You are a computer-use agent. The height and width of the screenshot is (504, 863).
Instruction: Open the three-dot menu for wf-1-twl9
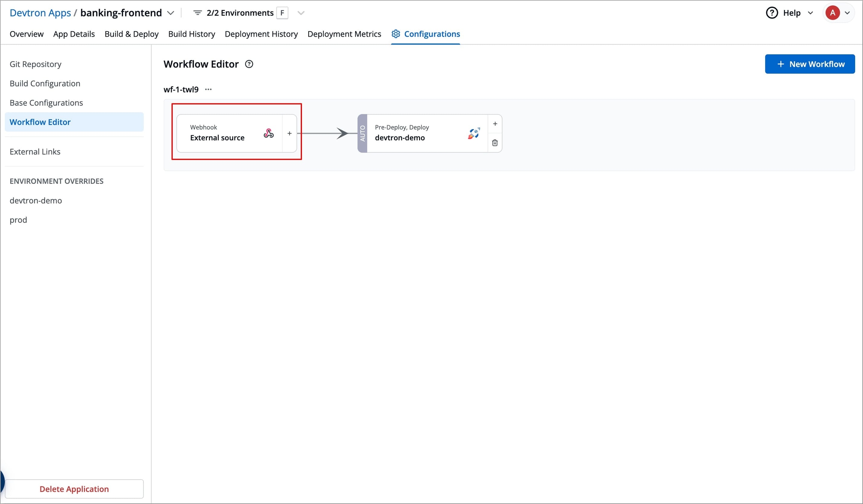[x=208, y=89]
